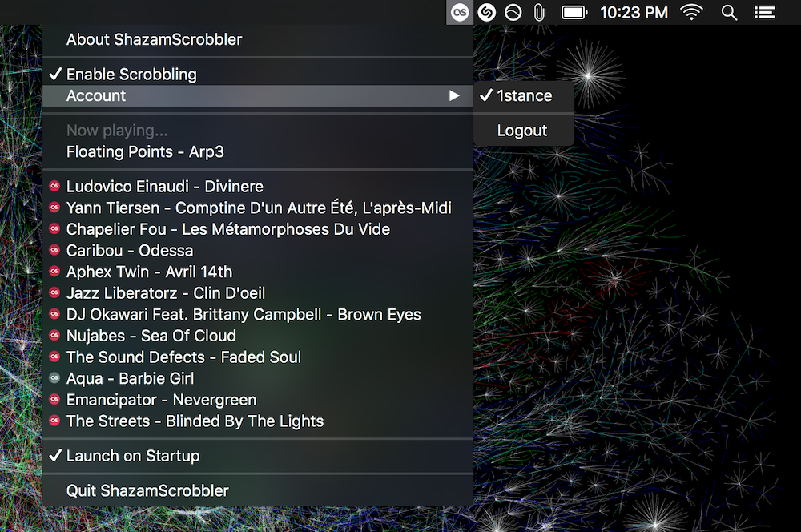Image resolution: width=801 pixels, height=532 pixels.
Task: Open About ShazamScrobbler menu item
Action: [258, 39]
